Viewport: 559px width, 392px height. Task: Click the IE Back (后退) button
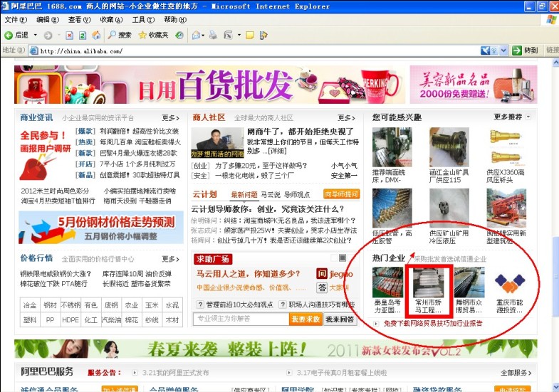(16, 35)
